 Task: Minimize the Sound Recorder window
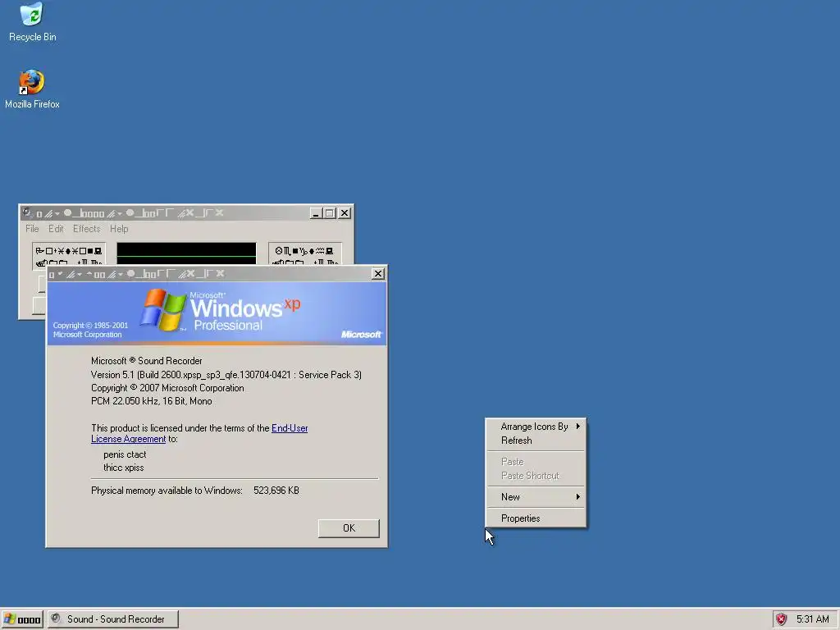316,213
